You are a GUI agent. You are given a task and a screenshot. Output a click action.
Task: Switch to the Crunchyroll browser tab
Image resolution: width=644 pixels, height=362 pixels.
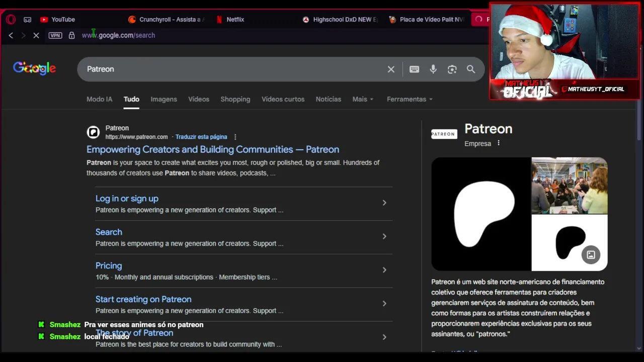[166, 20]
